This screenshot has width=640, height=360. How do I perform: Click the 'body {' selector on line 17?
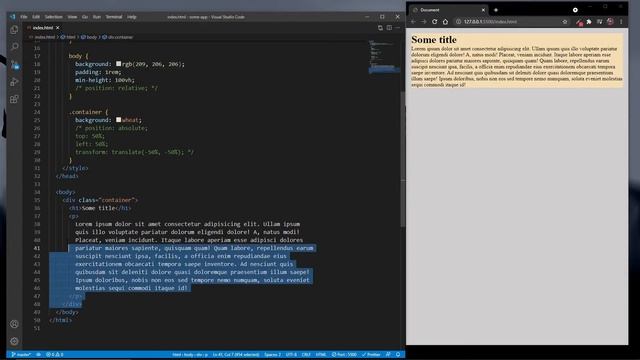(78, 56)
